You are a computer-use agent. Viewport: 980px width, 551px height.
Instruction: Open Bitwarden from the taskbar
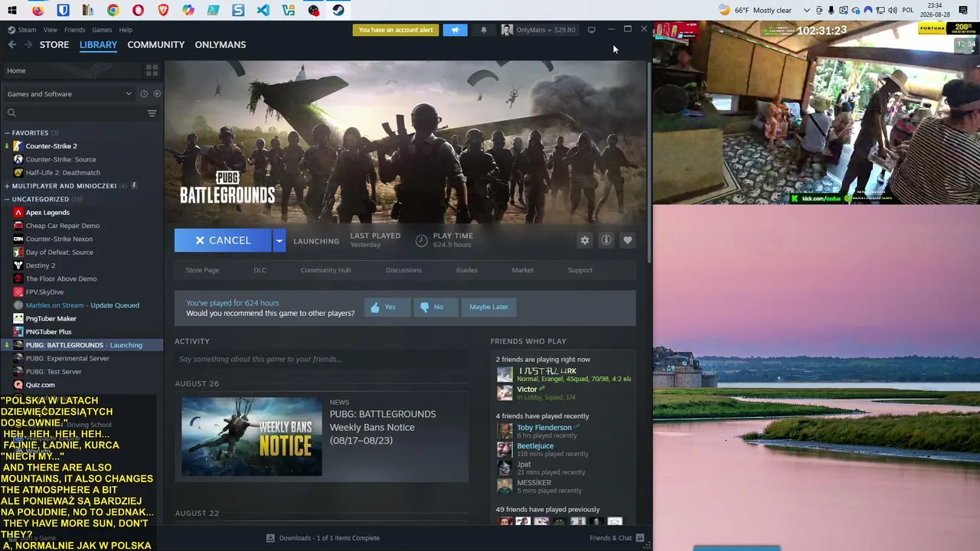click(63, 10)
